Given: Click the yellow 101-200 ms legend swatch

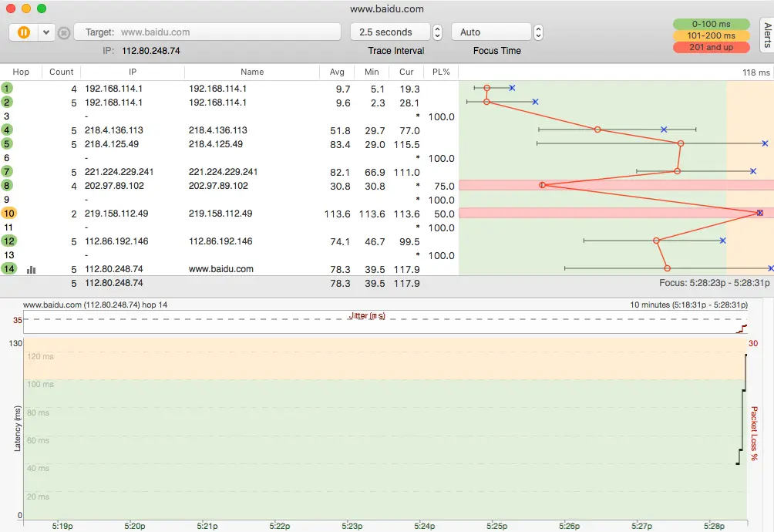Looking at the screenshot, I should 711,35.
